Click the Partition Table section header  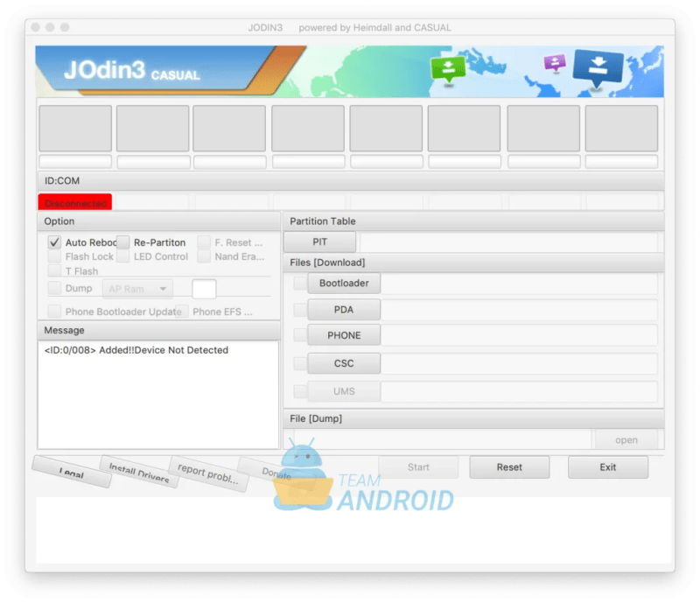[323, 221]
